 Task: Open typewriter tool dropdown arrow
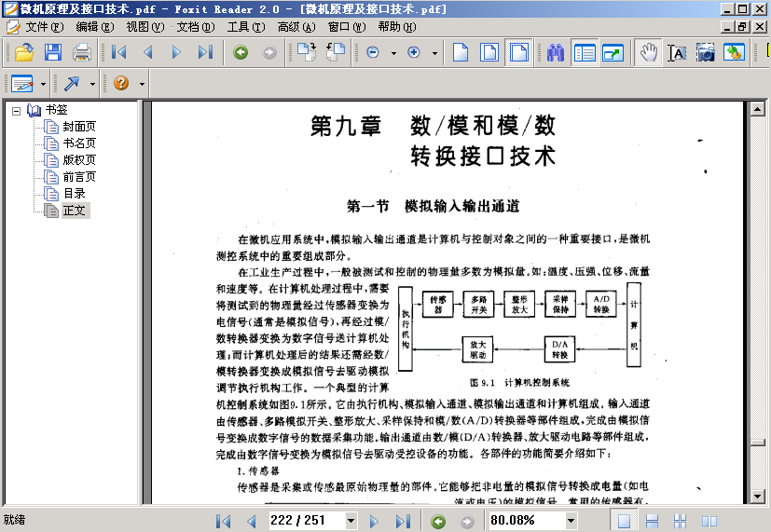[43, 84]
